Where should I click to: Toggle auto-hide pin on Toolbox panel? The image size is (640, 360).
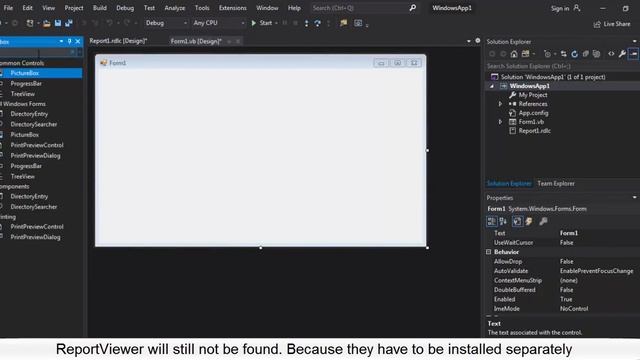coord(69,41)
